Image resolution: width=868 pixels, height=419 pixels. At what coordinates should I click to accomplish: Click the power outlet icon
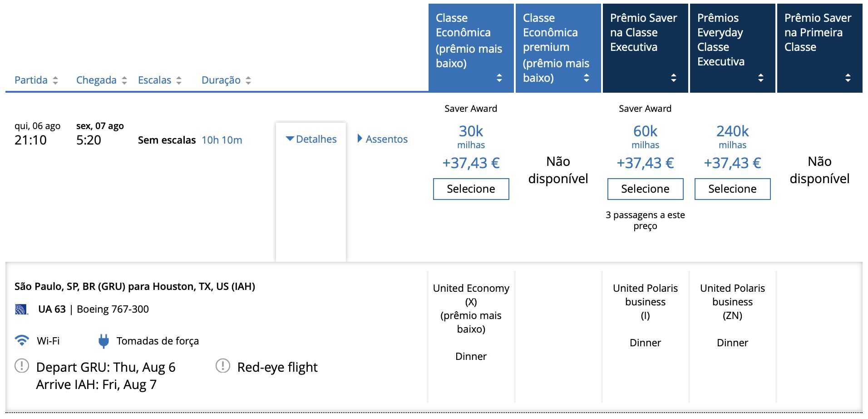104,341
